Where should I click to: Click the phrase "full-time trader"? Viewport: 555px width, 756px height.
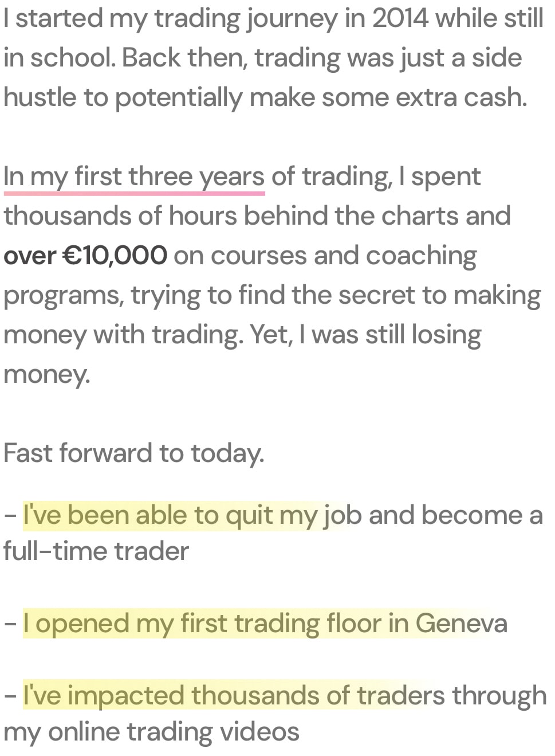[96, 551]
